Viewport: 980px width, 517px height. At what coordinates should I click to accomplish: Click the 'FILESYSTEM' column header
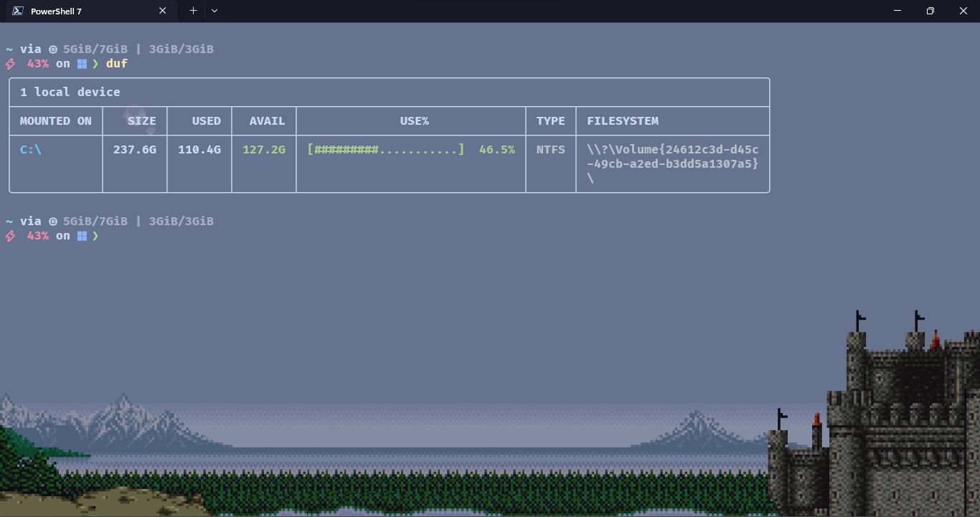622,120
